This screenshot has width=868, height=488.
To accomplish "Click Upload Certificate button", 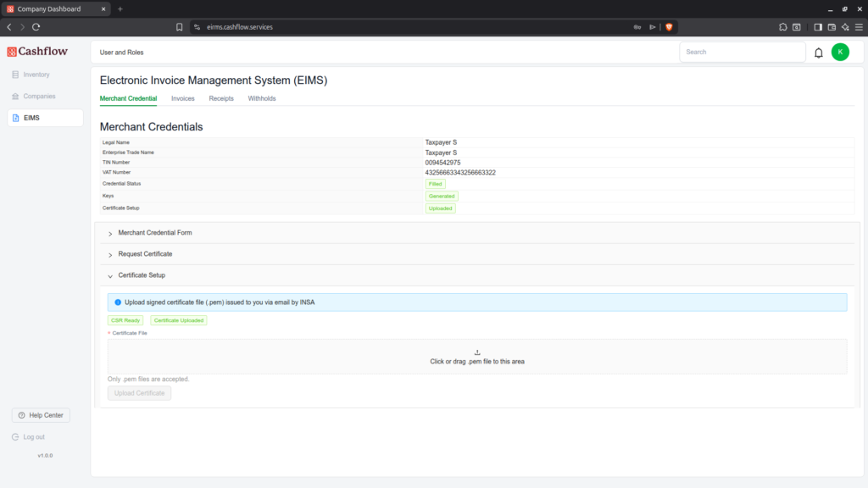I will tap(140, 393).
